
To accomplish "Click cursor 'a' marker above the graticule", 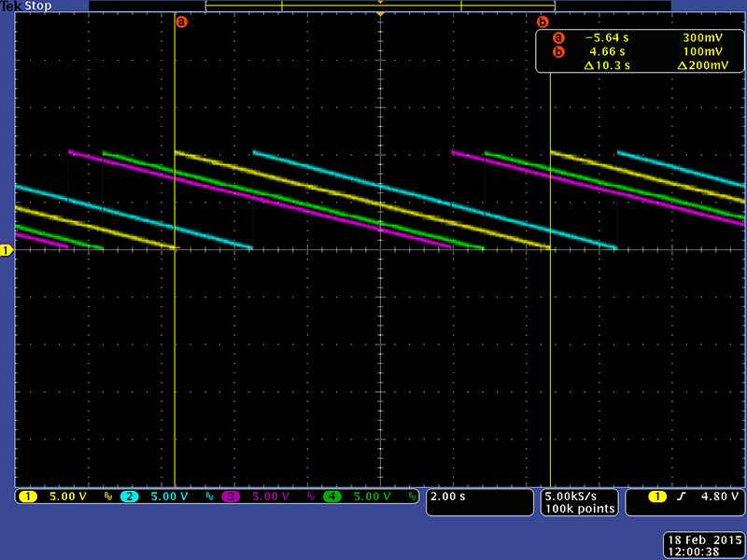I will click(x=181, y=21).
